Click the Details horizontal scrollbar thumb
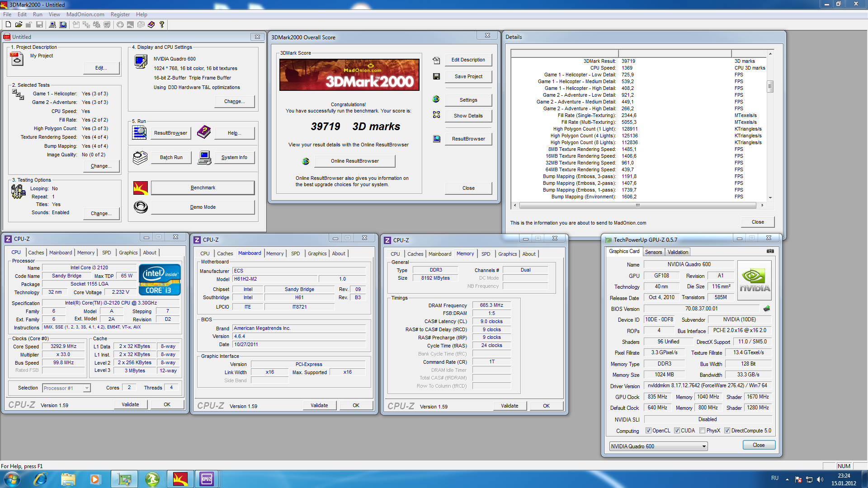This screenshot has width=868, height=488. [x=637, y=206]
